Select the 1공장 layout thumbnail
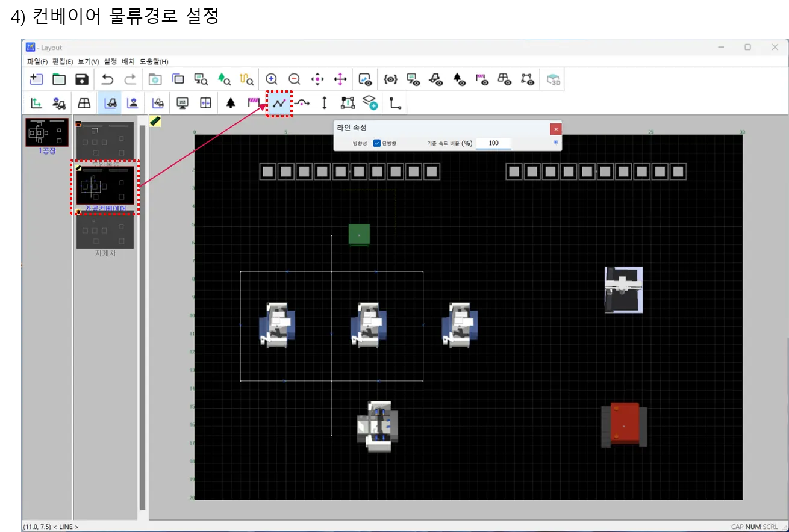Image resolution: width=789 pixels, height=532 pixels. (47, 132)
